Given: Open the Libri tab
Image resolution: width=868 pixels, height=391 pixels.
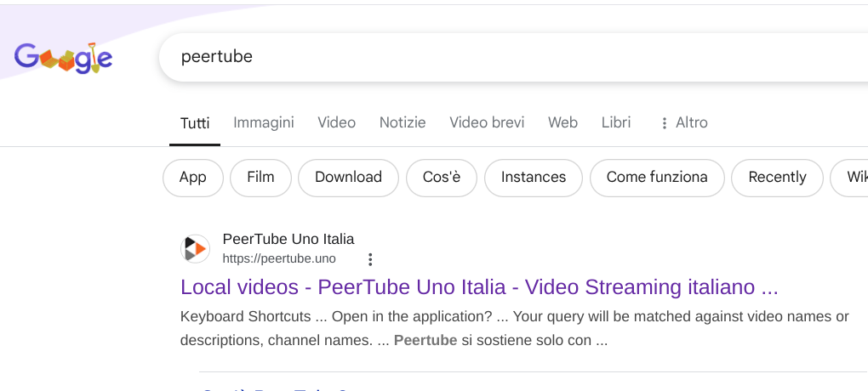Looking at the screenshot, I should coord(616,122).
